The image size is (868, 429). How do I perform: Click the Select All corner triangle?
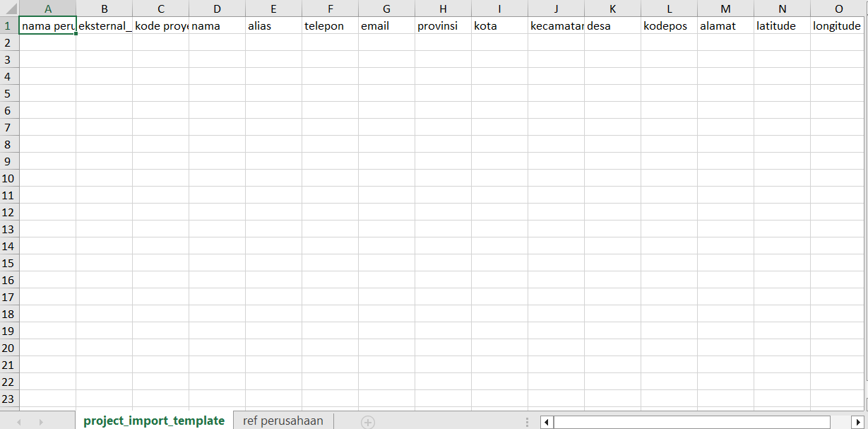(10, 8)
